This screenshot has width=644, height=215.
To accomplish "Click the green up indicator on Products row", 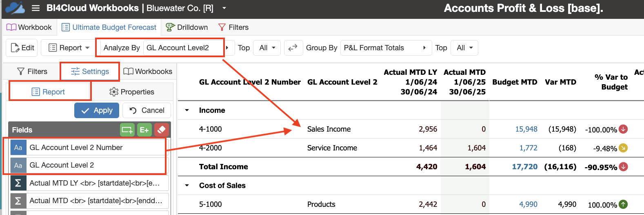I will pyautogui.click(x=623, y=204).
